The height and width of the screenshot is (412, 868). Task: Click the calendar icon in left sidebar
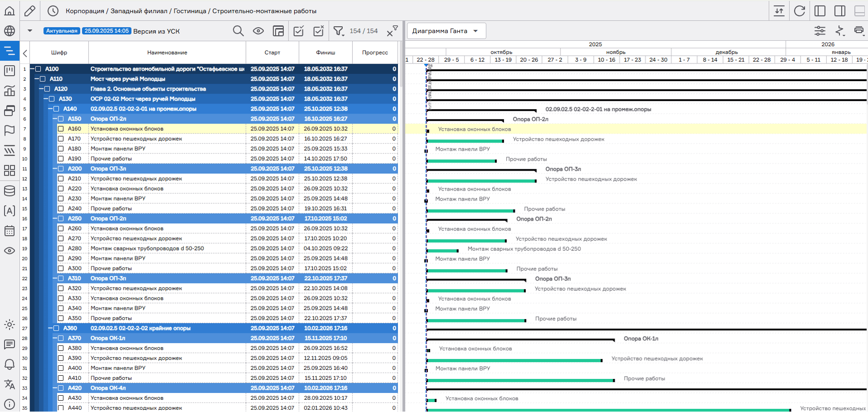pyautogui.click(x=10, y=231)
